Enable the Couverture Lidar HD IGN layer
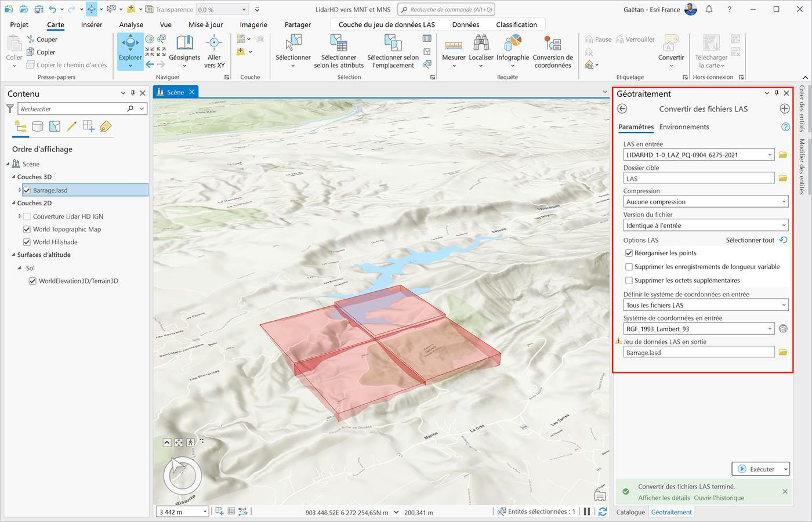812x522 pixels. pos(27,216)
